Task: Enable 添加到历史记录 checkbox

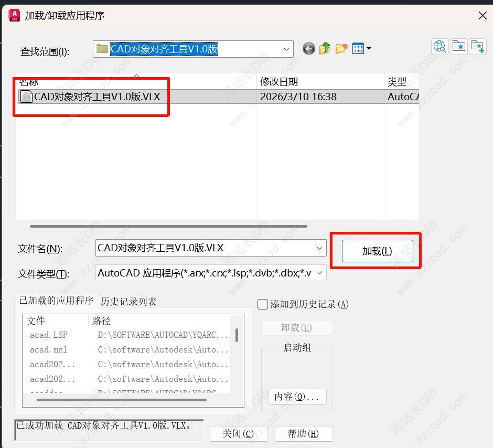Action: point(262,304)
